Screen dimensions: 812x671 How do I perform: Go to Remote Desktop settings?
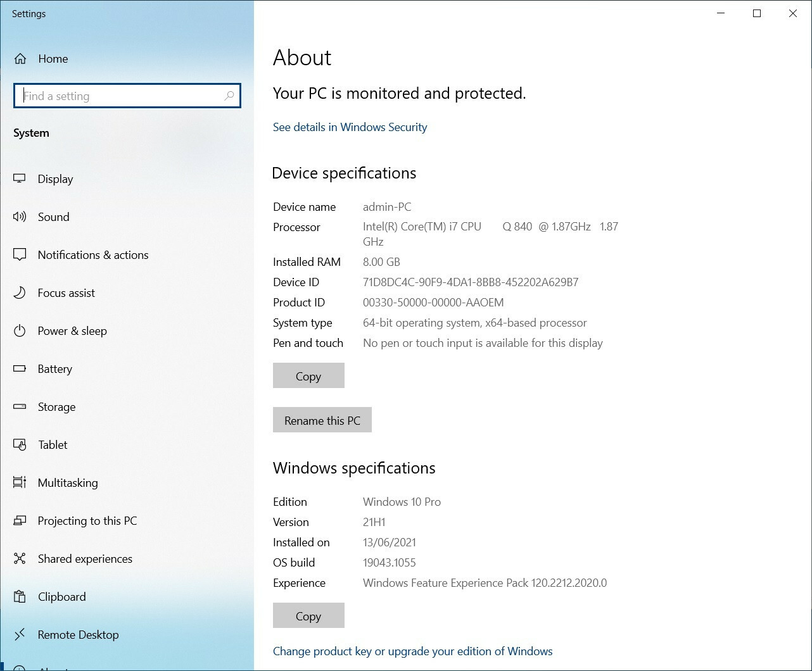click(x=127, y=635)
